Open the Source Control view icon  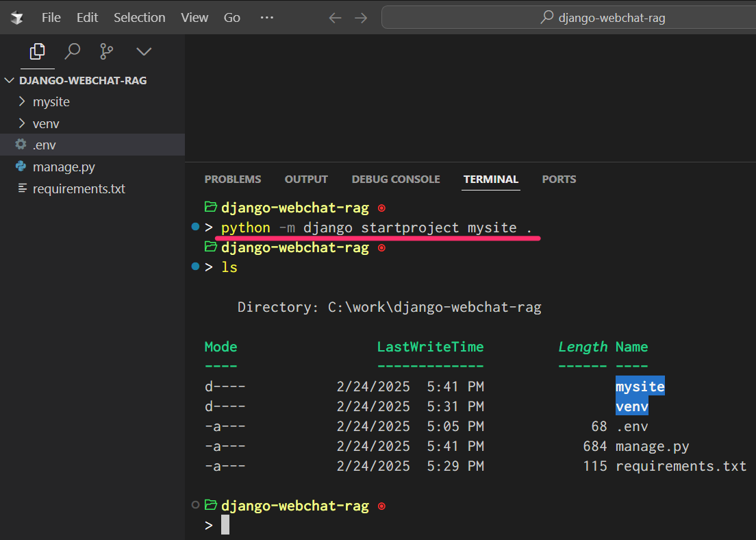pos(108,51)
